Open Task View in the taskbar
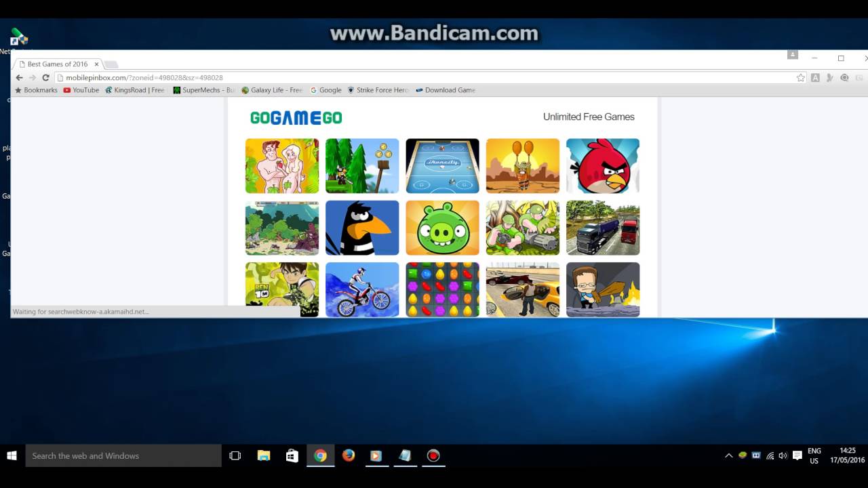This screenshot has height=488, width=868. [235, 455]
